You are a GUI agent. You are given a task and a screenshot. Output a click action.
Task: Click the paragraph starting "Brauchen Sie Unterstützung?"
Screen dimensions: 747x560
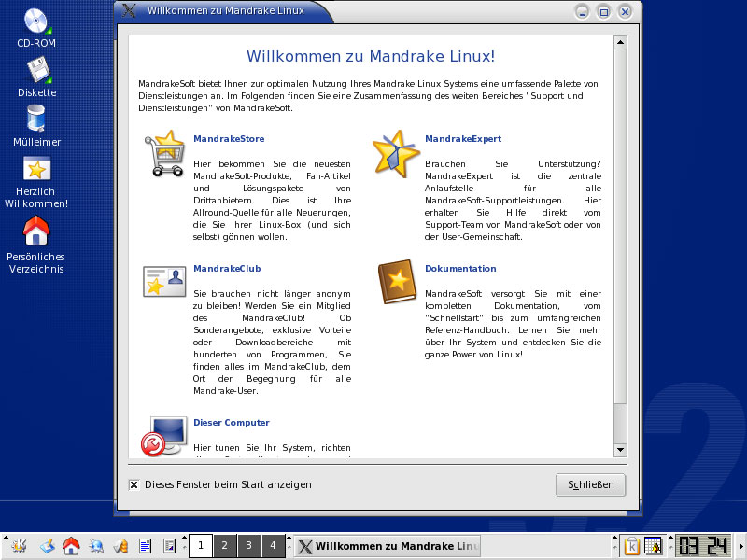pyautogui.click(x=513, y=201)
